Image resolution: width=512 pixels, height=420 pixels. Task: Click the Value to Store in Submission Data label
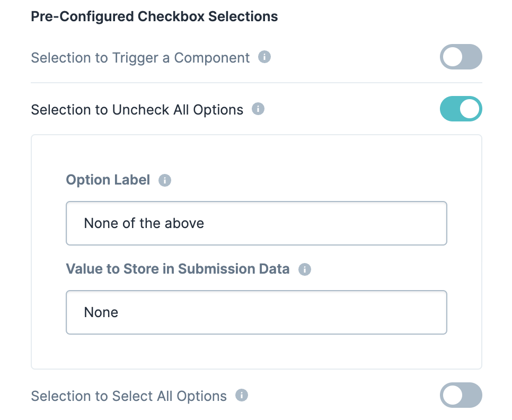click(178, 269)
